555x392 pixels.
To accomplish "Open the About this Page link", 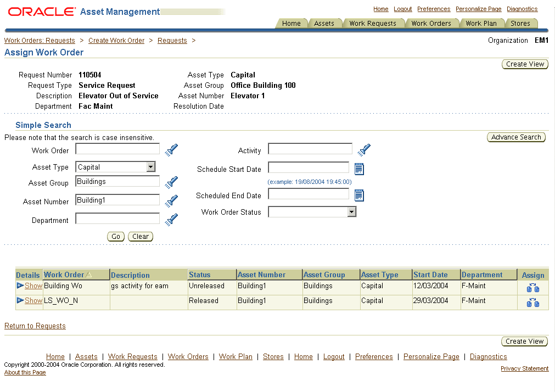I will [25, 373].
